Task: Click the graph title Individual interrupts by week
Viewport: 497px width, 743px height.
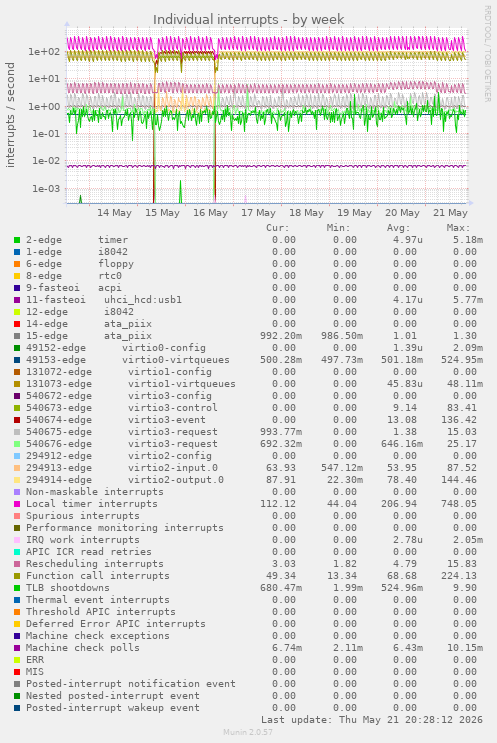Action: coord(248,19)
